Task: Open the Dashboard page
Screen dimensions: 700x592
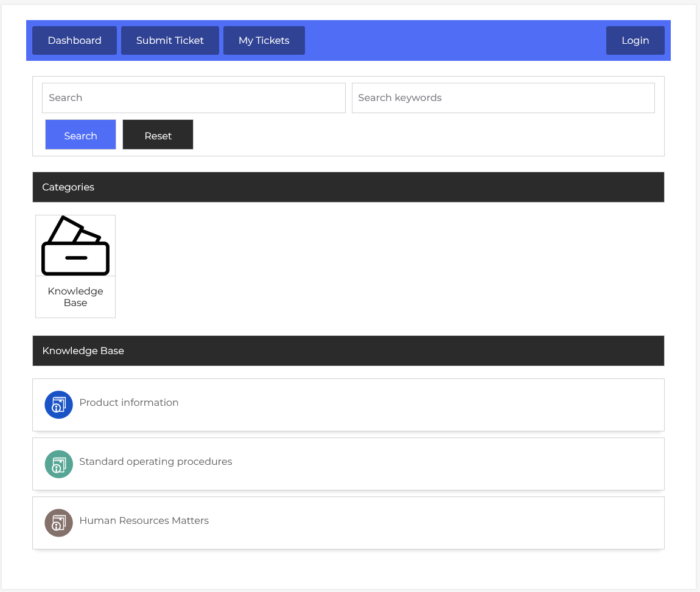Action: 74,41
